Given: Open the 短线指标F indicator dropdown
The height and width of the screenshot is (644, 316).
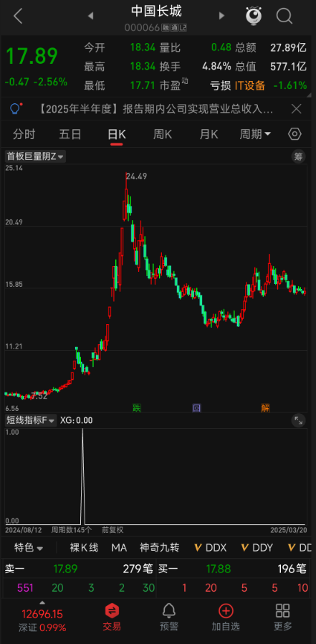Looking at the screenshot, I should [x=30, y=420].
